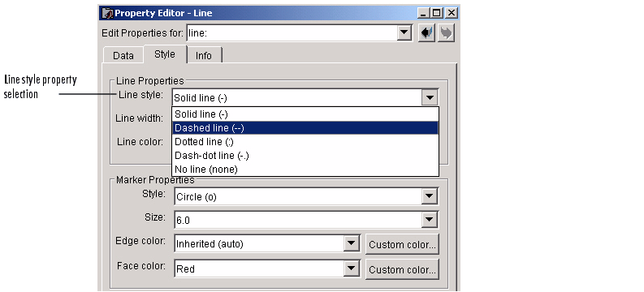Open the marker Size dropdown

pos(429,221)
